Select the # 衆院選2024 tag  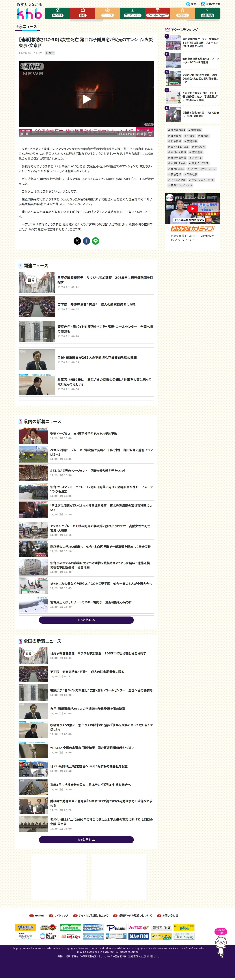click(x=176, y=130)
